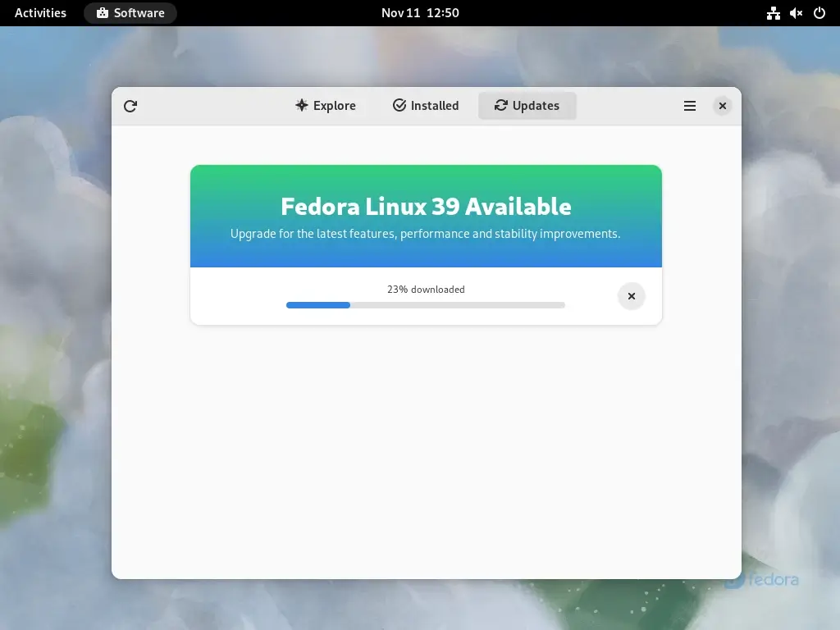
Task: Switch to the Explore tab
Action: click(x=325, y=106)
